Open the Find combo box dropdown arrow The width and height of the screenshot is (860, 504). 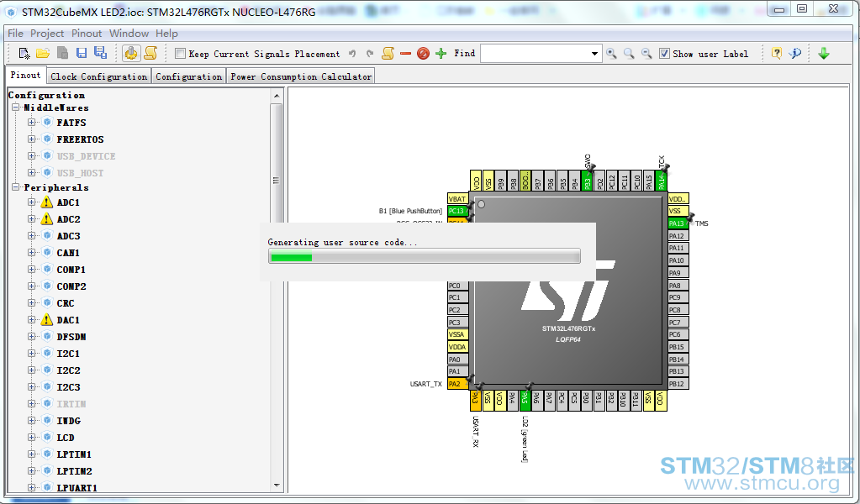[x=594, y=54]
